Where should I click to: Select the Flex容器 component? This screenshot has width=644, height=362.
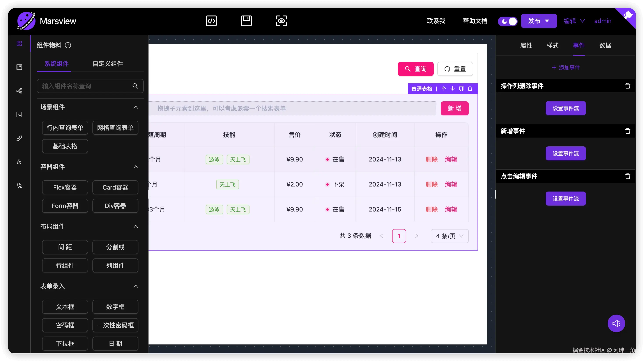point(65,188)
